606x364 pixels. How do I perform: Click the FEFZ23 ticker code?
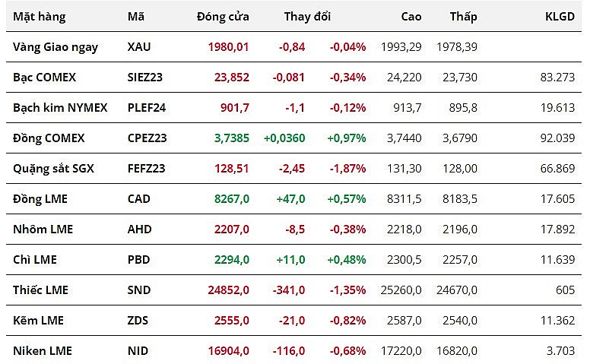point(147,169)
